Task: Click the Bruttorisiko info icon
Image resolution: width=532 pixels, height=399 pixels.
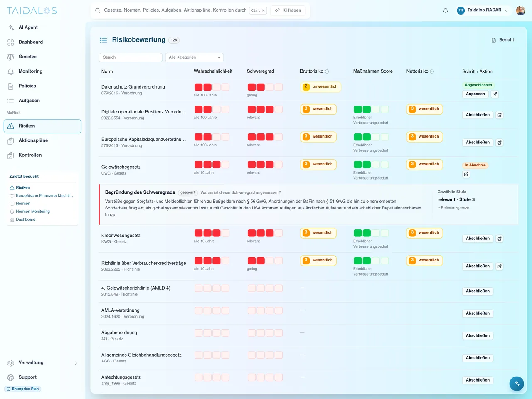Action: [x=327, y=71]
